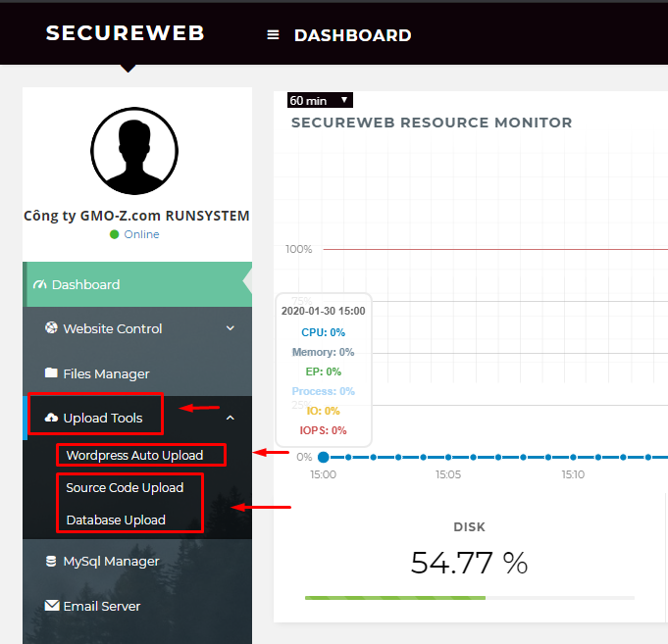This screenshot has height=644, width=668.
Task: Click the Website Control globe icon
Action: click(x=51, y=327)
